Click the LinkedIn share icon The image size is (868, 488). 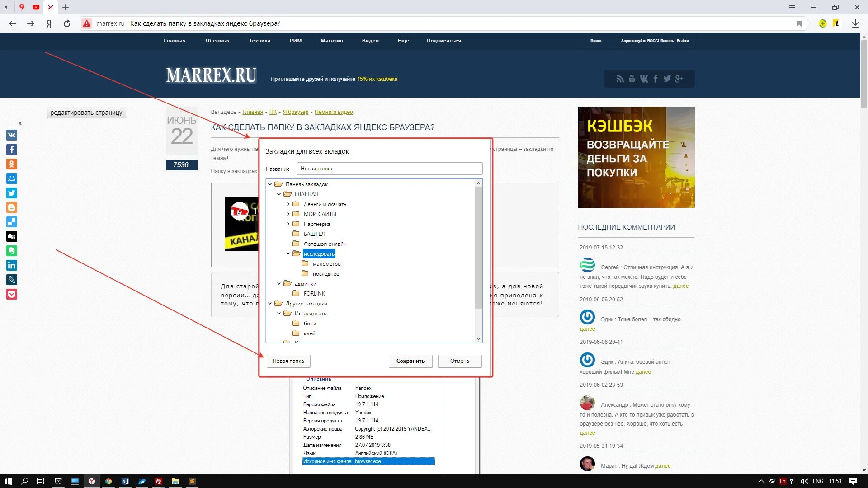click(x=13, y=265)
